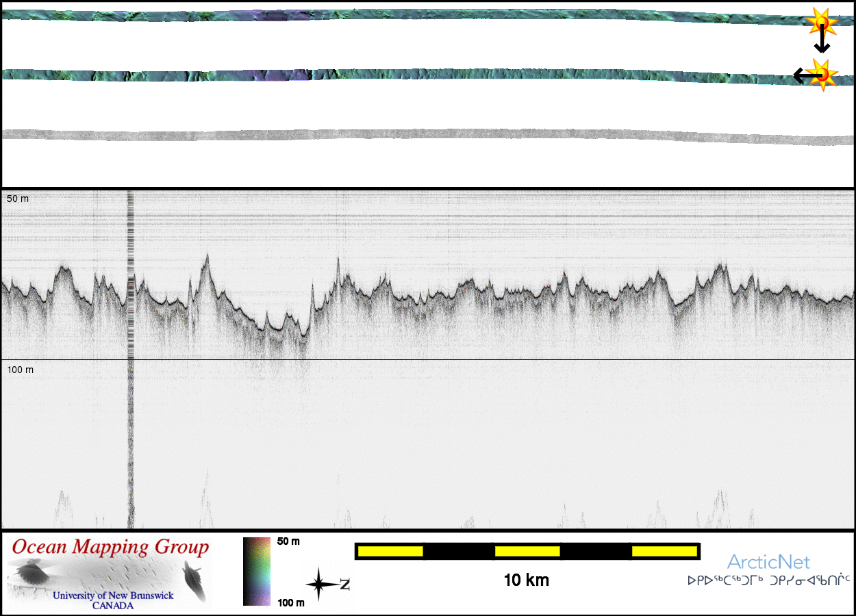Screen dimensions: 856x616
Task: Click the ArcticNet logo
Action: click(x=768, y=563)
